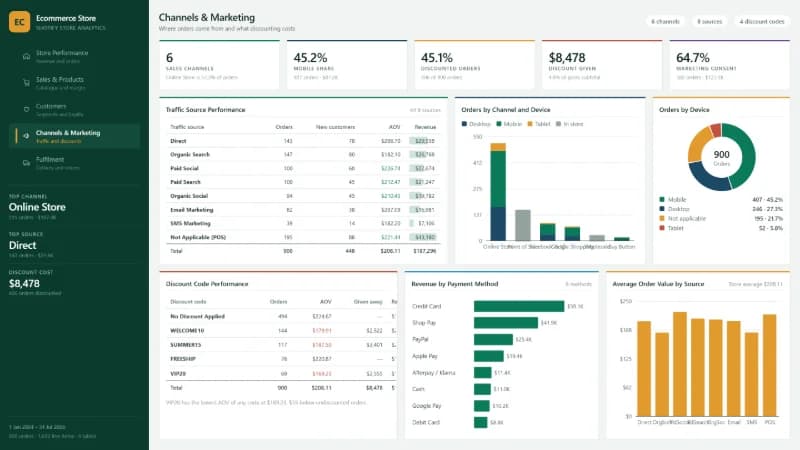Click the Traffic Source Performance title
The width and height of the screenshot is (800, 450).
click(206, 110)
